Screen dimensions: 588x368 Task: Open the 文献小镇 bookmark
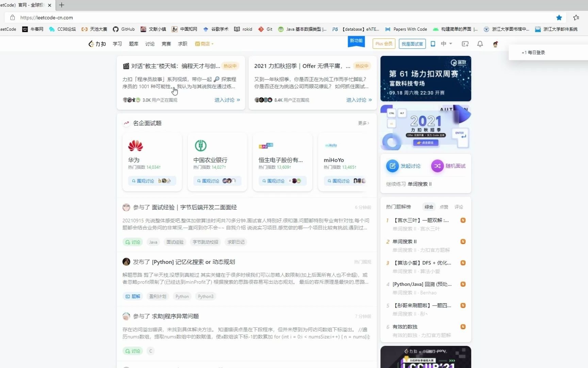pos(153,29)
